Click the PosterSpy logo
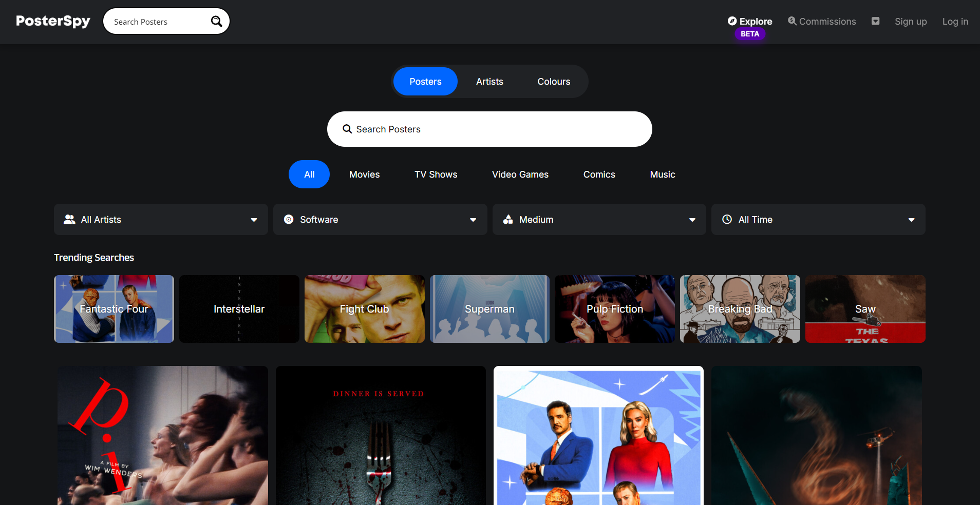 pos(53,21)
